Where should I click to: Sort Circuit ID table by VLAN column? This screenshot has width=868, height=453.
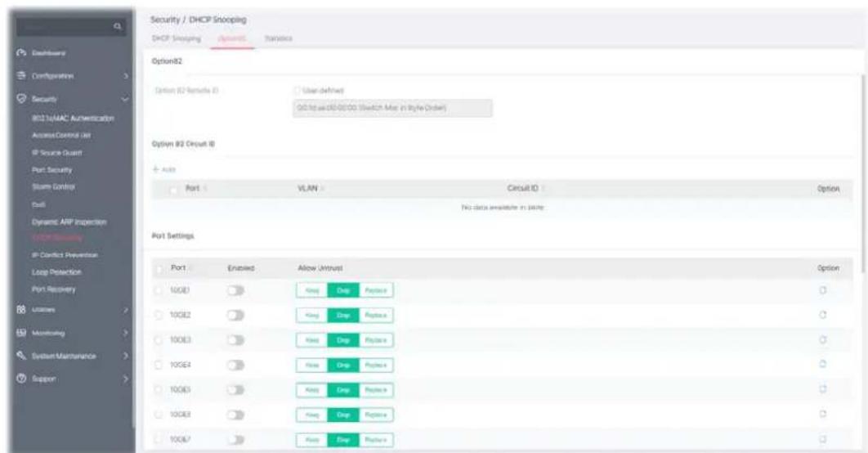323,189
